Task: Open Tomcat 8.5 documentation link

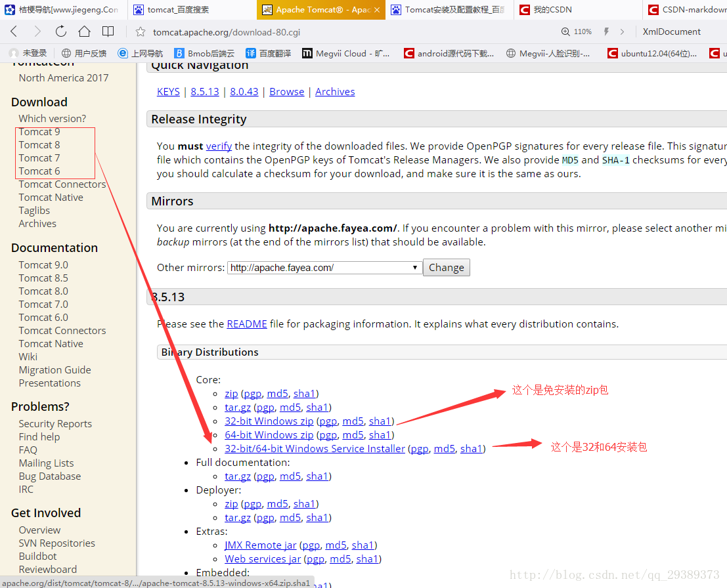Action: (43, 278)
